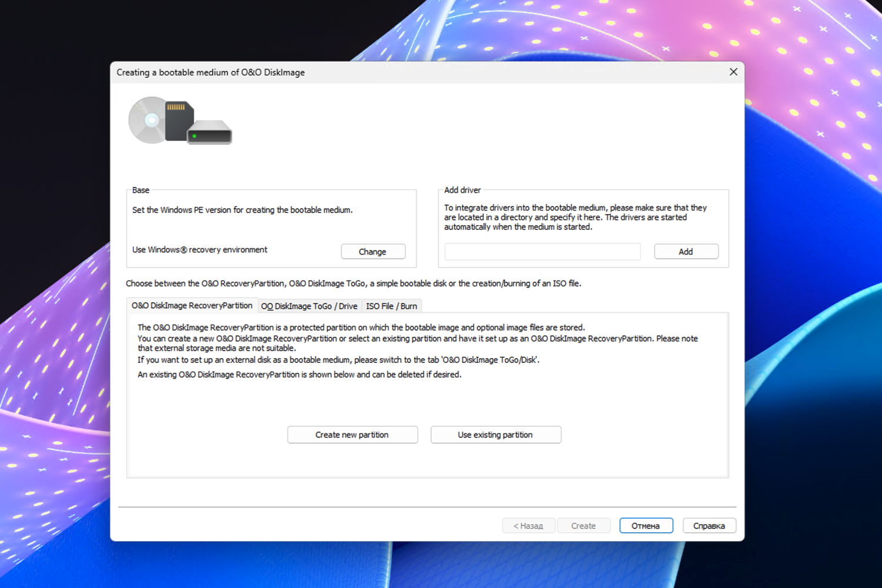The image size is (882, 588).
Task: Click Create new partition
Action: 352,435
